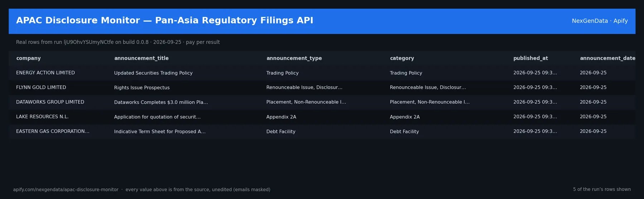
Task: Click Dataworks Completes $3.0 million Pla… title
Action: click(x=161, y=102)
